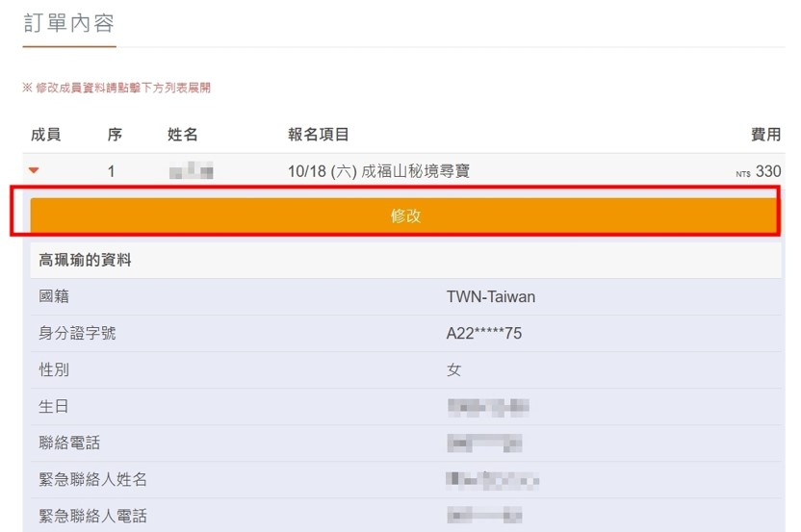Click the 高珮瑜的資料 section header
The image size is (801, 532).
(x=85, y=261)
